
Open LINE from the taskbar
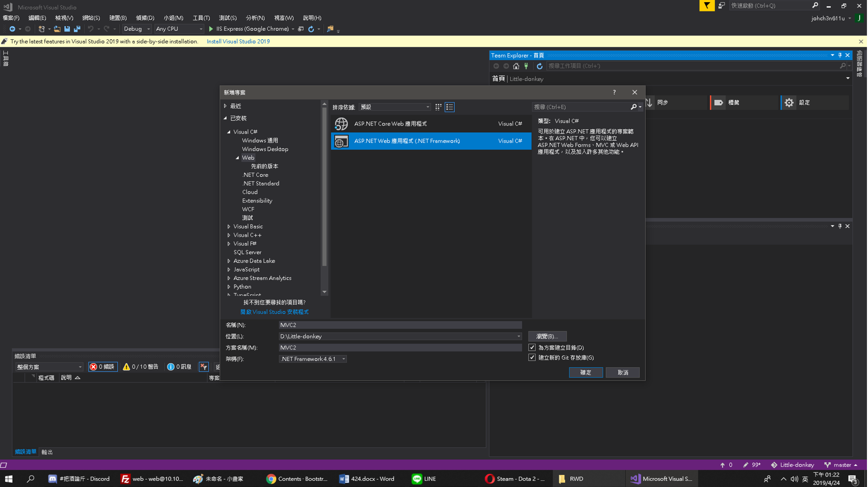(424, 479)
